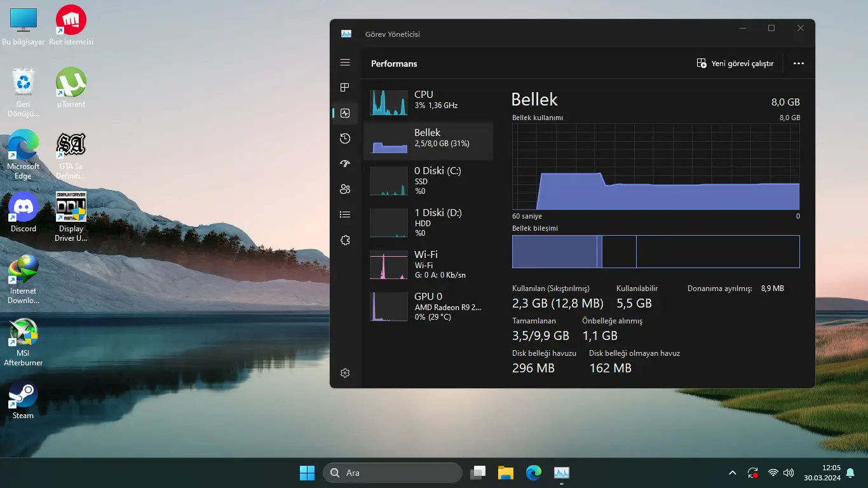868x488 pixels.
Task: Click 'Yeni görevi çalıştır' button
Action: pos(735,64)
